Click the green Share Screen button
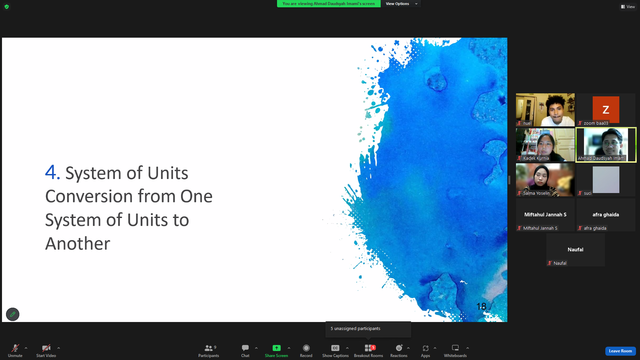Viewport: 640px width, 360px height. tap(276, 350)
